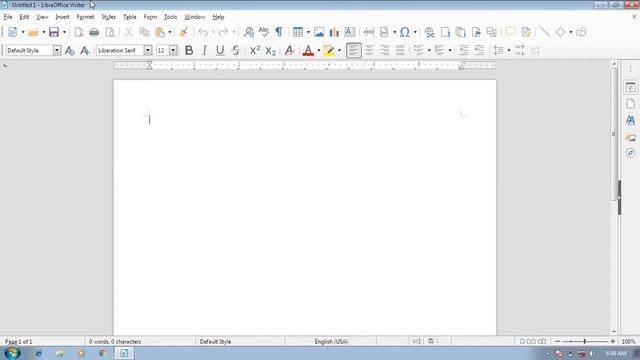Insert a Table via toolbar icon
Screen dimensions: 640x360
pyautogui.click(x=298, y=32)
